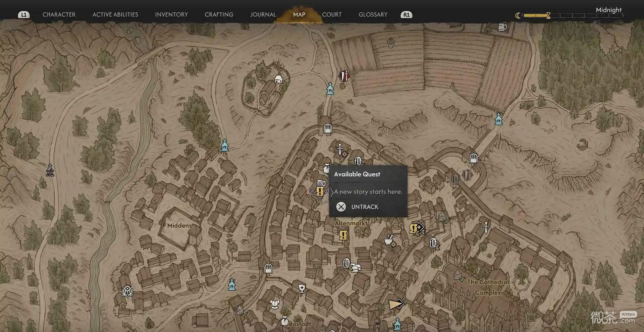Click the mortar and pestle alchemist icon
Screen dimensions: 644x332
(390, 240)
